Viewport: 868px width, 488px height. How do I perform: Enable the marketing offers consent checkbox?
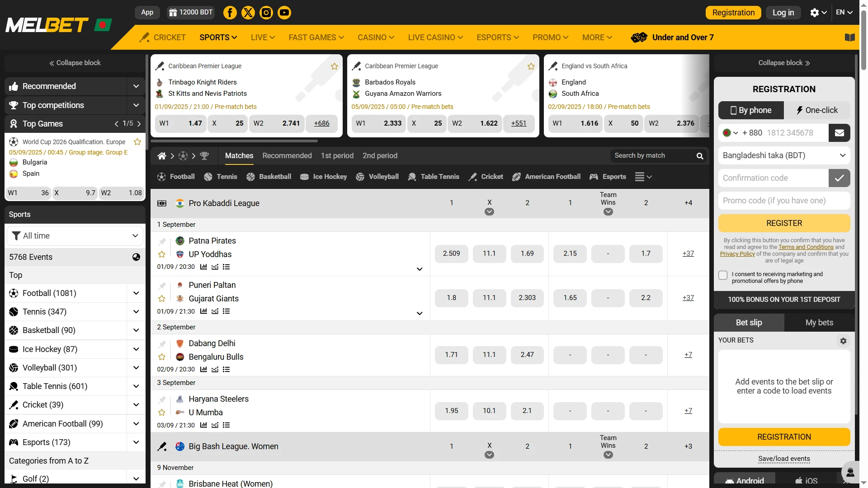[x=723, y=275]
